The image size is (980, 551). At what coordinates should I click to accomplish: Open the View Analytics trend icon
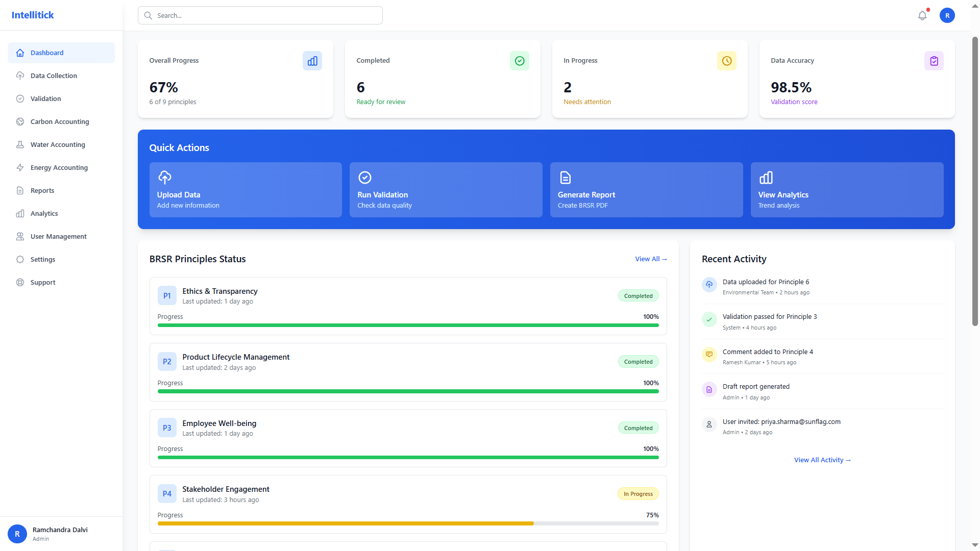pyautogui.click(x=766, y=177)
